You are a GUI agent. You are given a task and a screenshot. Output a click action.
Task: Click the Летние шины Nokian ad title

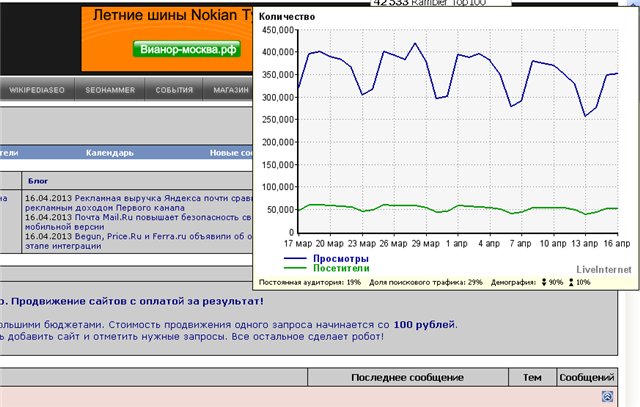(173, 16)
